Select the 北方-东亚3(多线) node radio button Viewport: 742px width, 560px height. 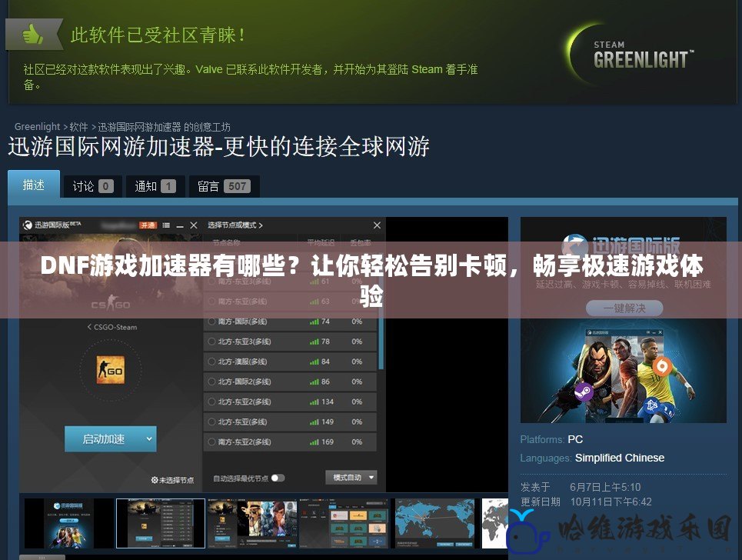pyautogui.click(x=211, y=342)
